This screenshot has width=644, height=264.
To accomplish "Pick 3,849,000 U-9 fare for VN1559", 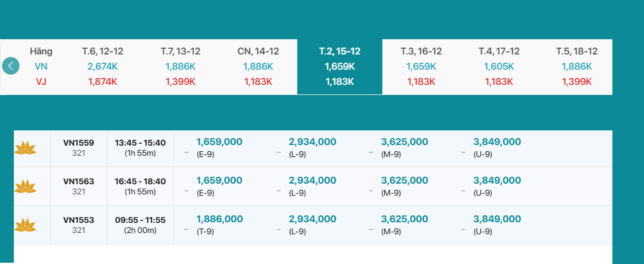I will pos(497,148).
